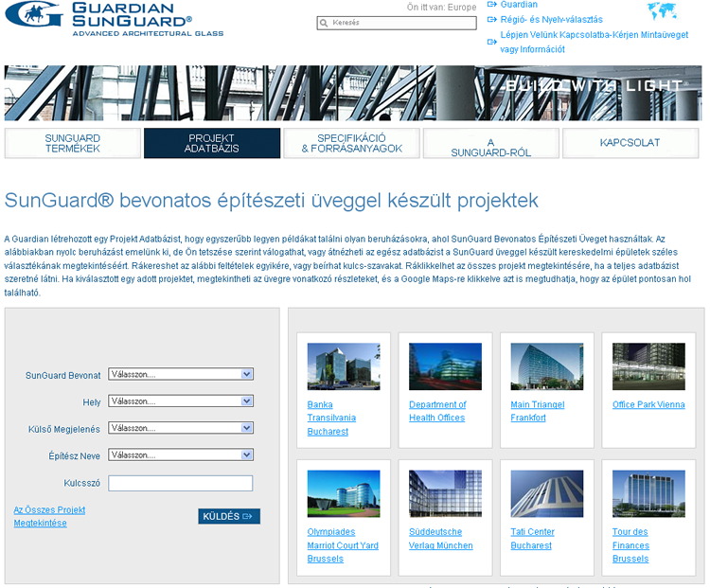Click arrow icon beside Guardian link
The image size is (710, 588).
coord(491,5)
